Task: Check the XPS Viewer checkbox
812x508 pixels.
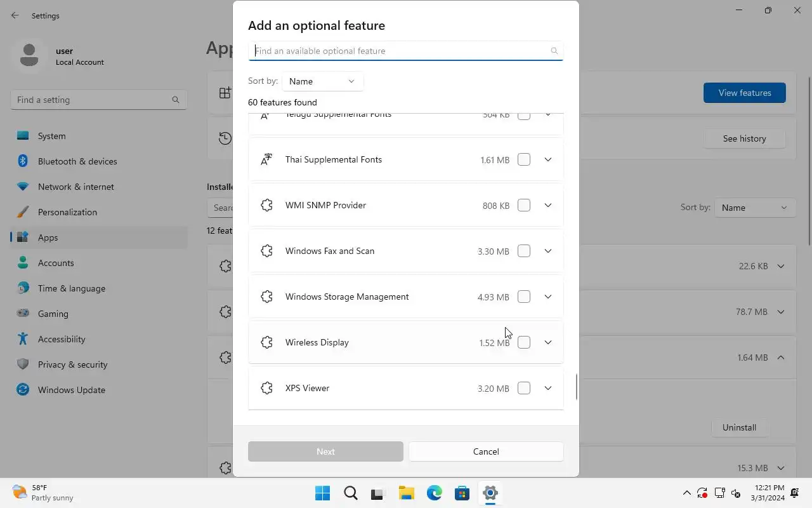Action: click(x=524, y=388)
